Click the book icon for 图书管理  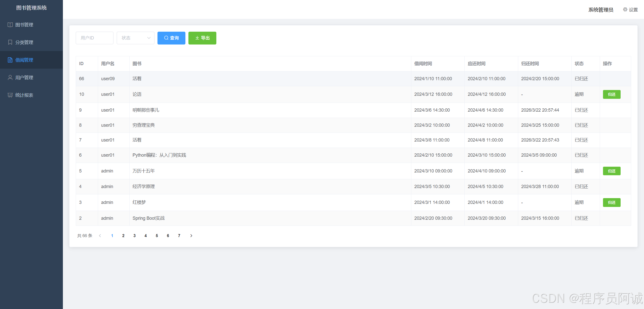click(x=10, y=25)
